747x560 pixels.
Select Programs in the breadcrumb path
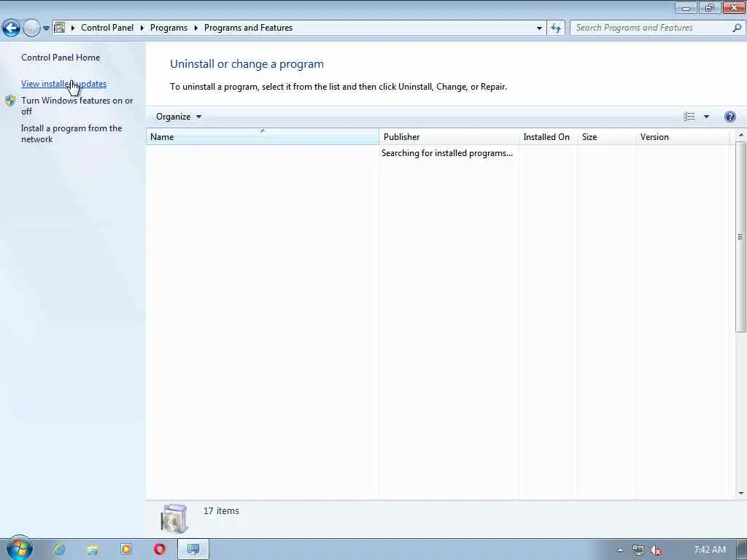(x=169, y=28)
